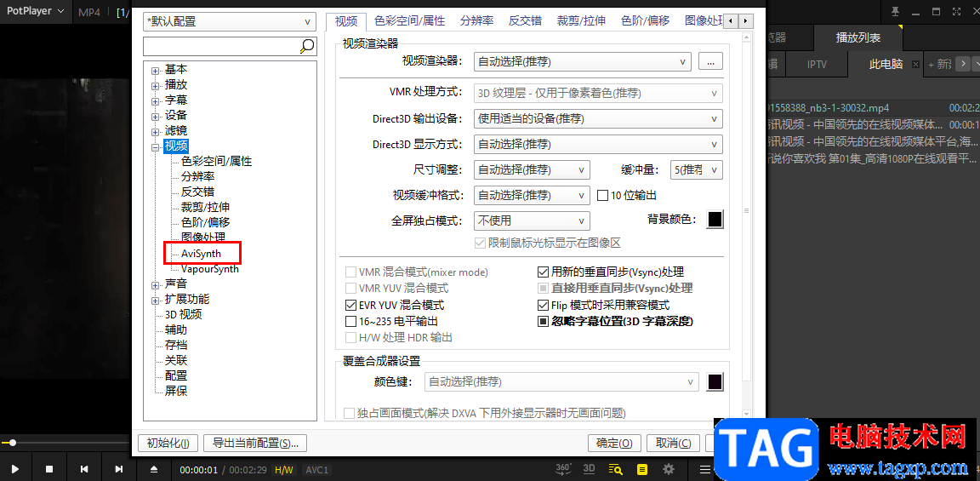Expand the 基本 tree node
The height and width of the screenshot is (481, 980).
[155, 70]
